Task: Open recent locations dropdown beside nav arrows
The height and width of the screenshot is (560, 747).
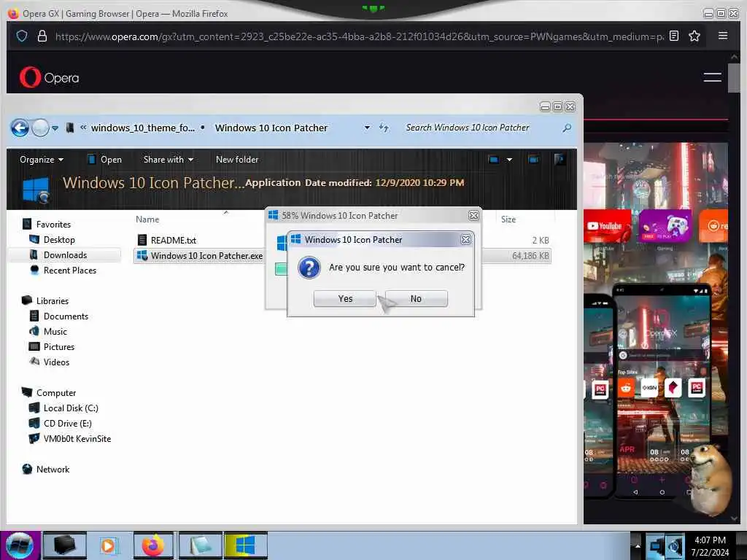Action: click(55, 128)
